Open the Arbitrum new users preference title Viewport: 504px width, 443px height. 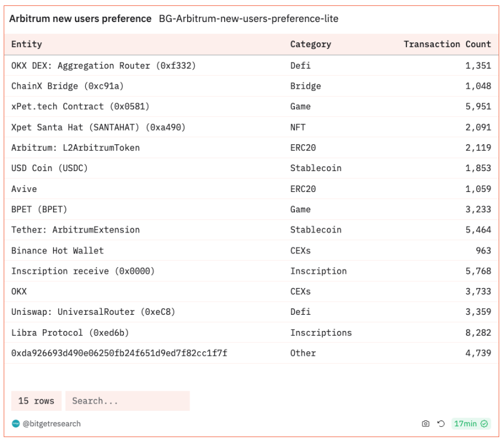tap(80, 18)
